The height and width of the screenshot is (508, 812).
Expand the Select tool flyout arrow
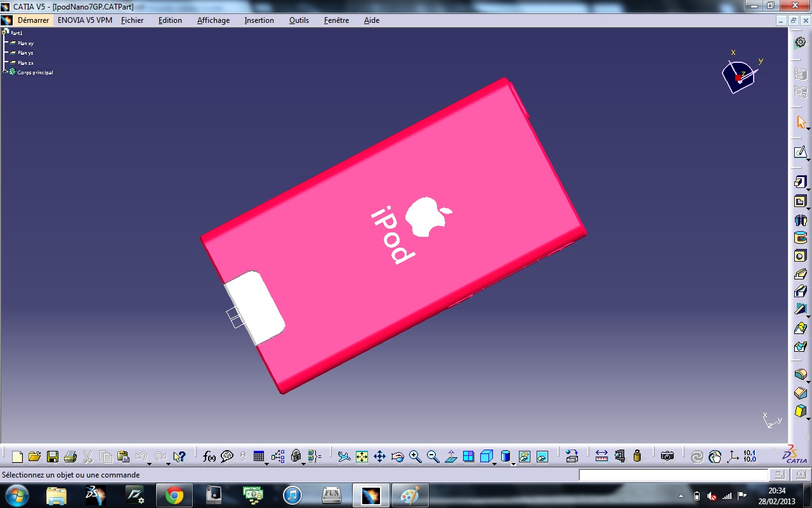pyautogui.click(x=809, y=129)
